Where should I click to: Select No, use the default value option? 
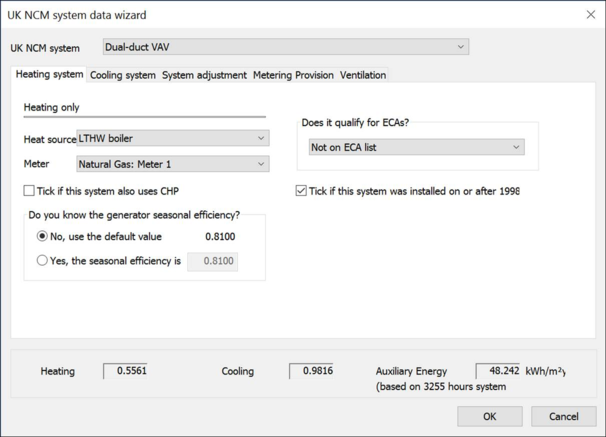42,237
